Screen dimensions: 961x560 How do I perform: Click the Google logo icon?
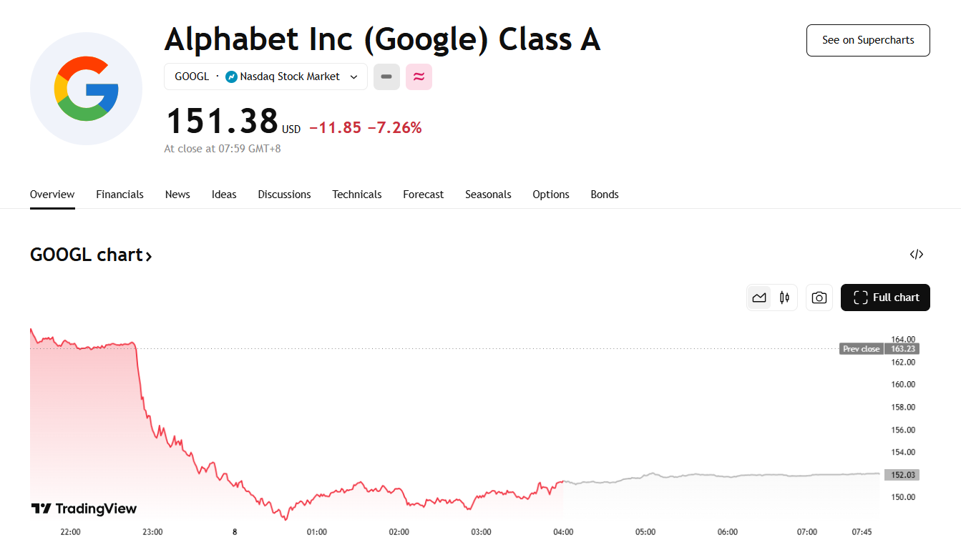[x=86, y=89]
